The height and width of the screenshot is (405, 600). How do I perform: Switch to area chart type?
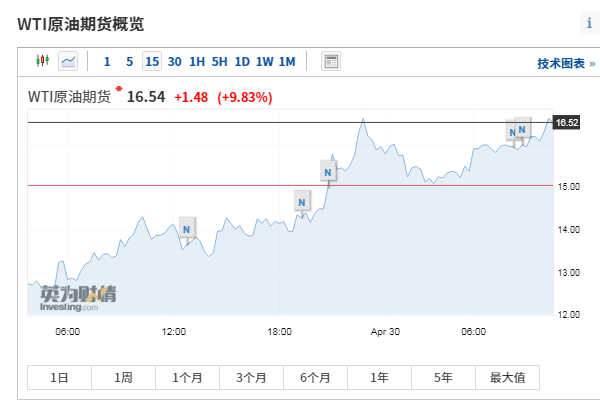coord(68,62)
